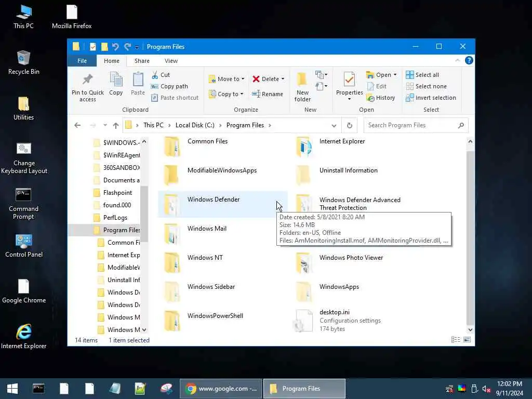Open Customize Quick Access Toolbar dropdown
The image size is (532, 399).
pyautogui.click(x=137, y=47)
